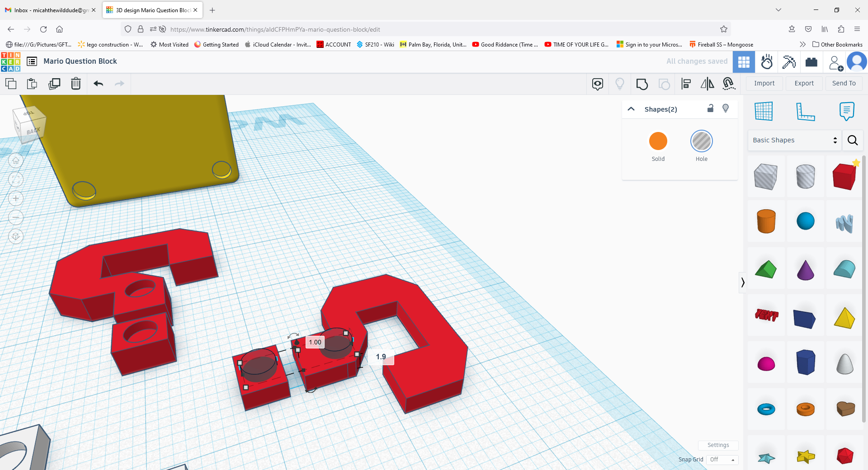Switch to Bricks mode via lego icon
The image size is (868, 470).
811,62
